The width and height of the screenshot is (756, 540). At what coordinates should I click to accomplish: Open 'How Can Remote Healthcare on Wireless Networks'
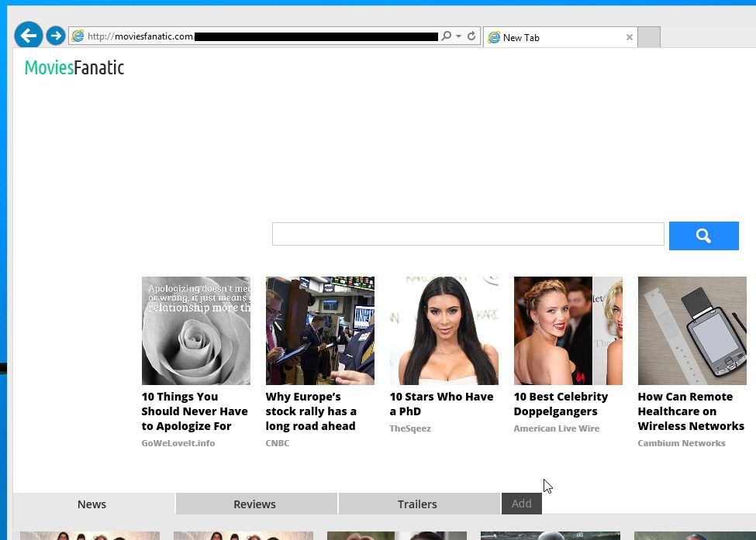click(x=691, y=411)
